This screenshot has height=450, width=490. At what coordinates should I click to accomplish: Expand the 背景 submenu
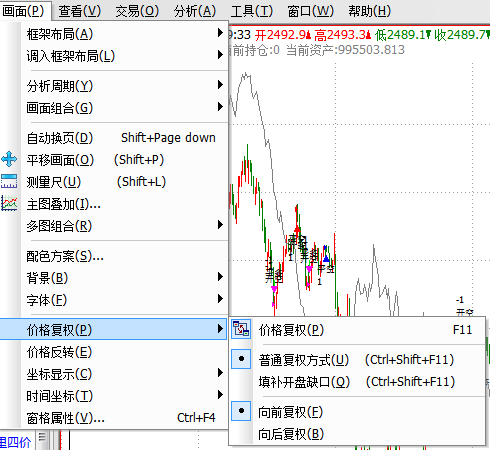click(x=220, y=277)
